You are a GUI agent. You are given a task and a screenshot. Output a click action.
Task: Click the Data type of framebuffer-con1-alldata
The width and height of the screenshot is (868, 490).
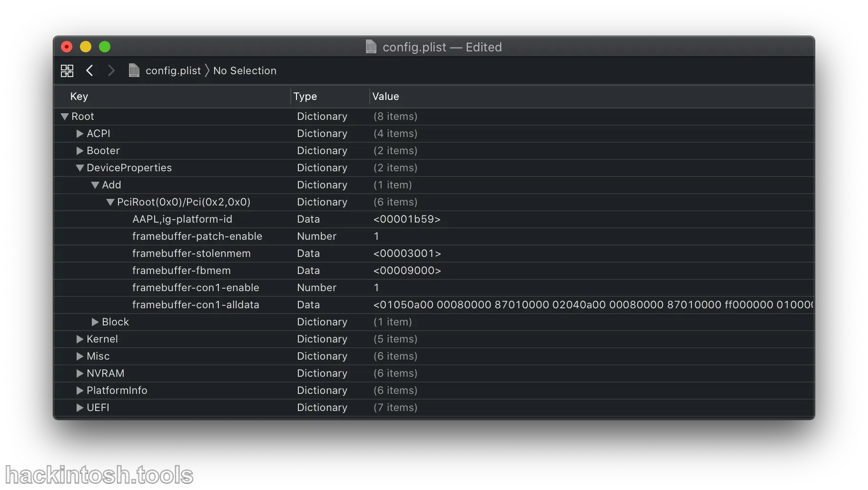pyautogui.click(x=308, y=305)
